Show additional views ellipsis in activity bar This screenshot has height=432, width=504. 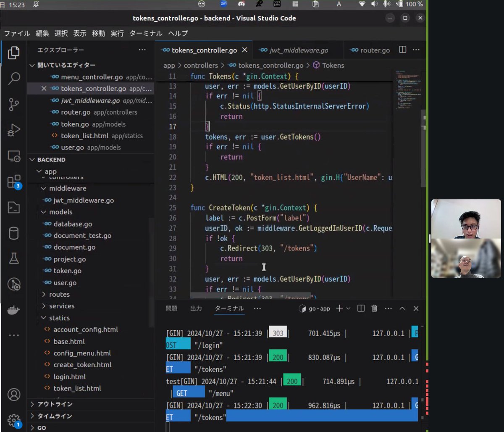point(14,335)
